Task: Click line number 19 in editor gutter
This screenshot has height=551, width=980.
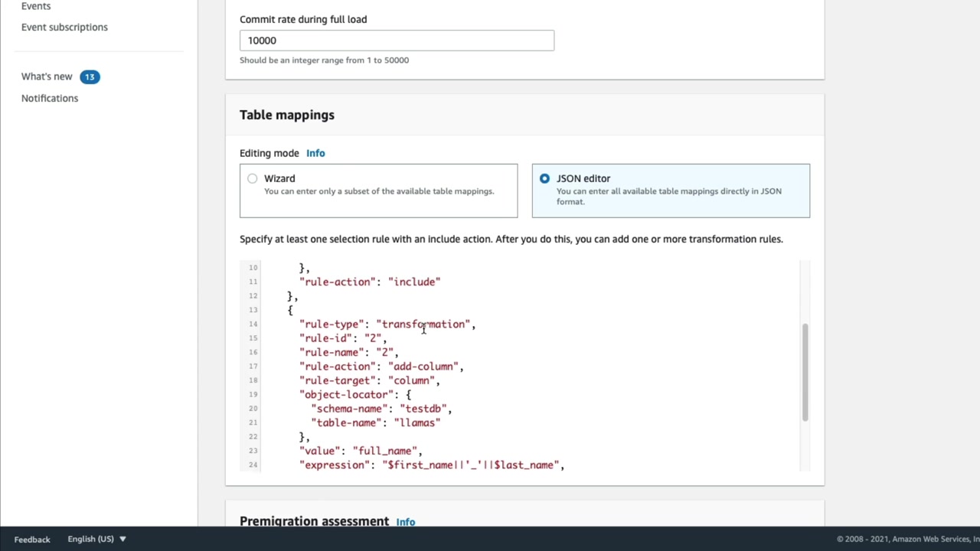Action: tap(253, 394)
